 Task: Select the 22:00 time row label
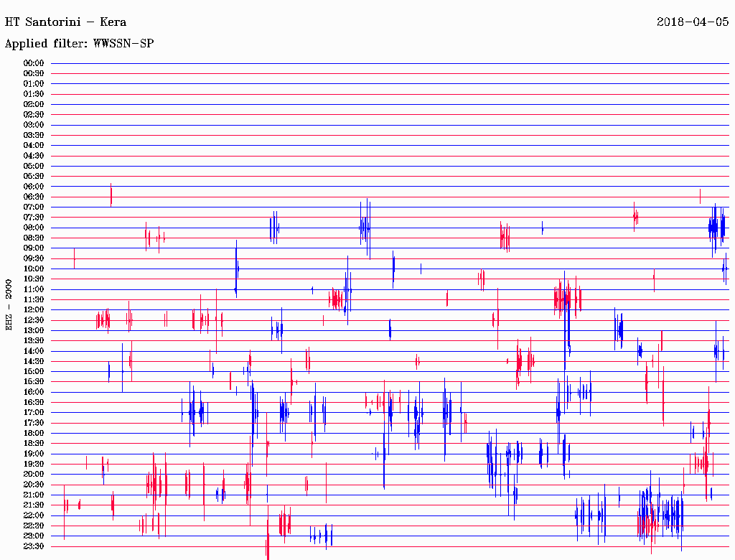tap(34, 515)
